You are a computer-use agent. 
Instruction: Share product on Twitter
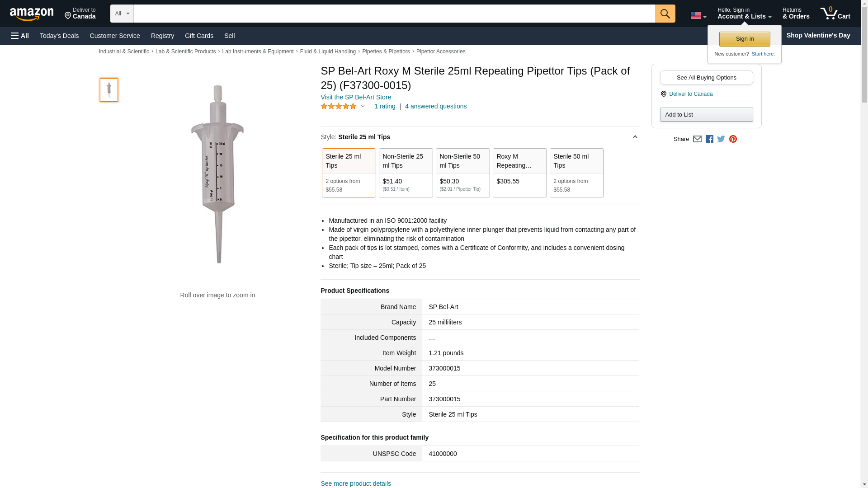pos(721,139)
